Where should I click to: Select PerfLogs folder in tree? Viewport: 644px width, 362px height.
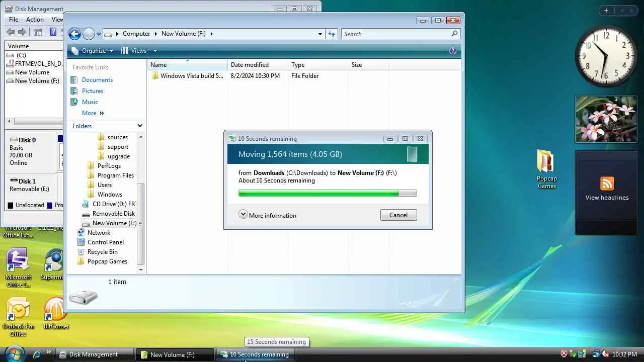coord(109,166)
